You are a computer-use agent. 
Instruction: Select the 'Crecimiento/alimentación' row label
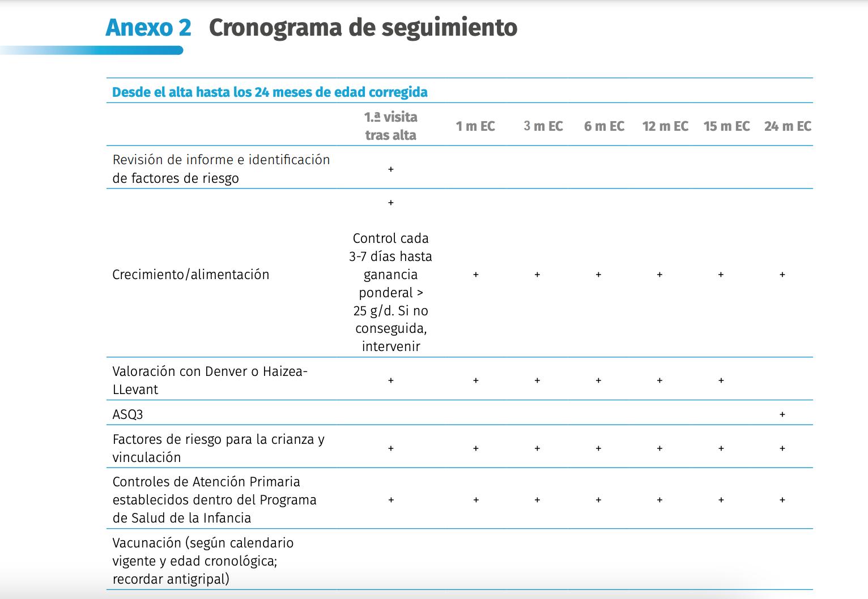point(191,275)
